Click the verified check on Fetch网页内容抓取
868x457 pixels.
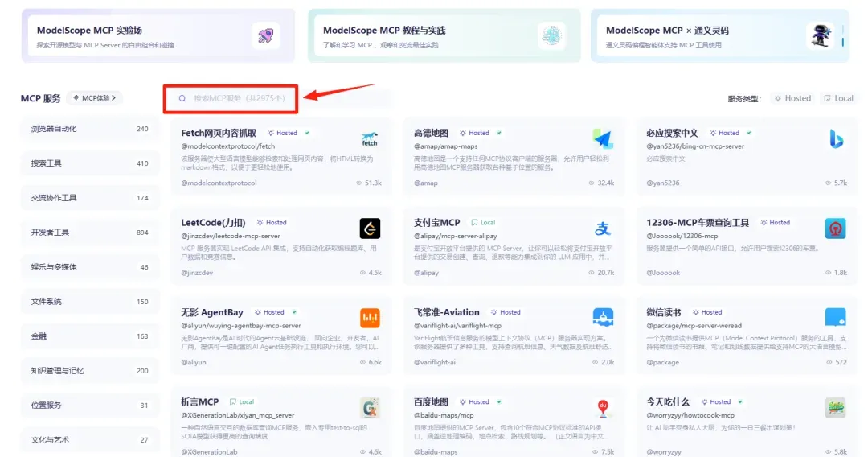pyautogui.click(x=307, y=133)
